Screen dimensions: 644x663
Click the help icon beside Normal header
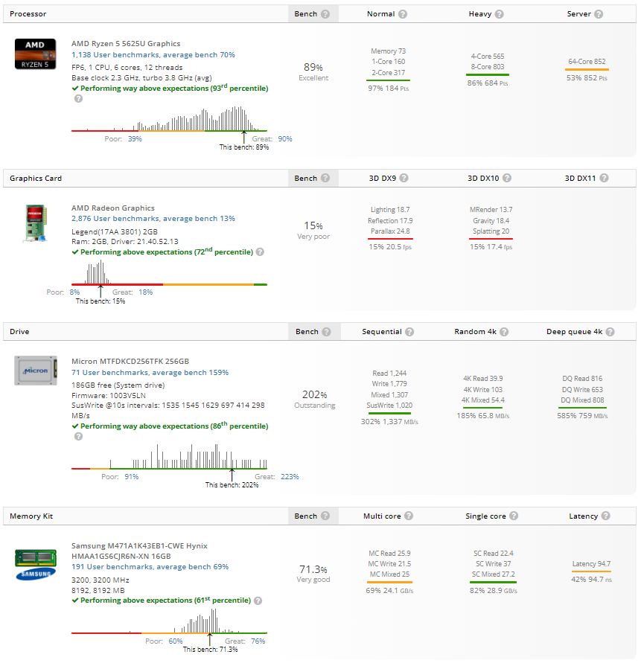tap(403, 14)
